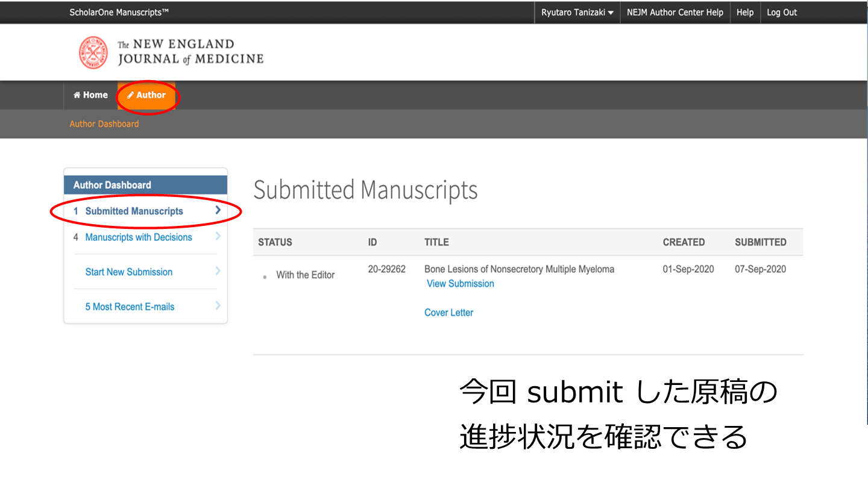Click the Help link in top bar
868x488 pixels.
744,13
